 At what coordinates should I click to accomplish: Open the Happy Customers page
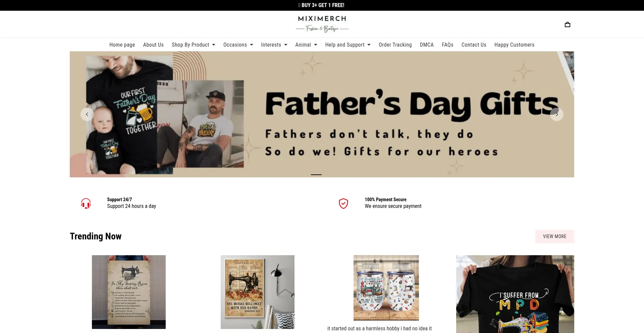tap(514, 45)
